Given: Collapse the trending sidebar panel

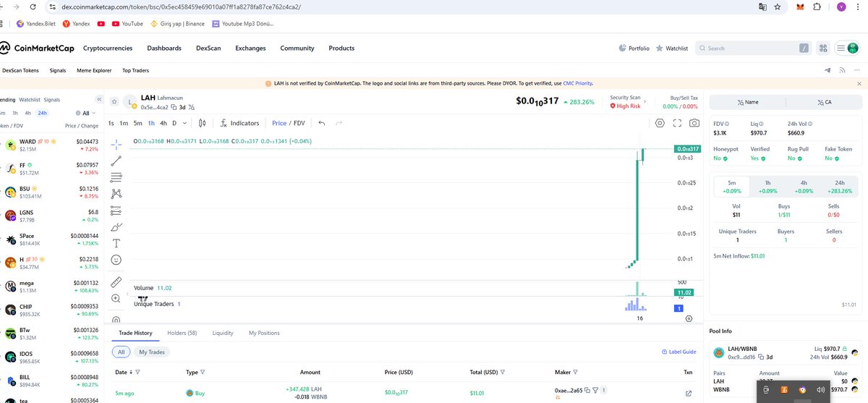Looking at the screenshot, I should coord(99,99).
